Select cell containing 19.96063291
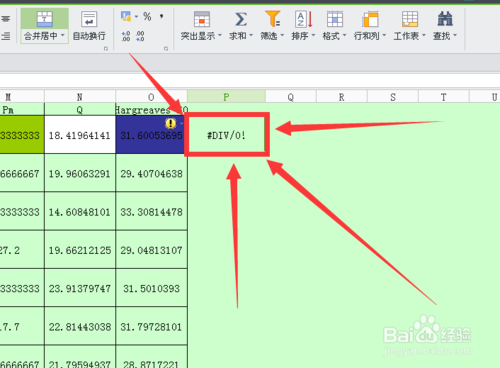The height and width of the screenshot is (368, 500). (x=80, y=173)
